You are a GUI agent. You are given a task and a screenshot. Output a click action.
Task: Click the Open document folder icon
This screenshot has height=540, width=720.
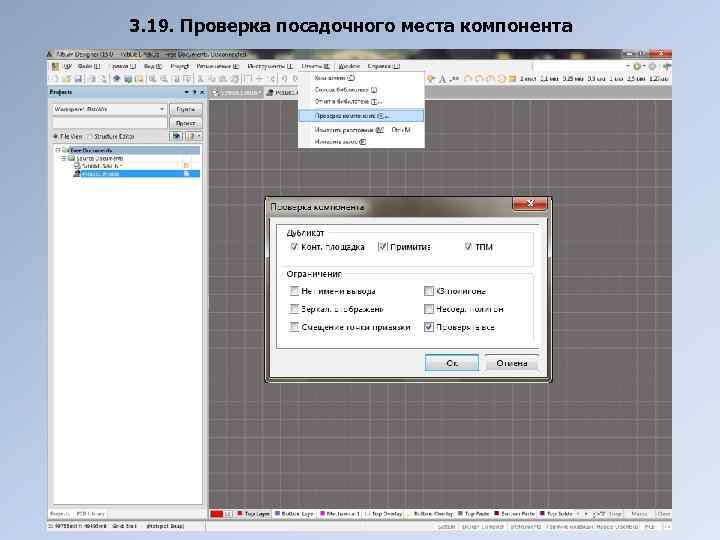[x=67, y=79]
